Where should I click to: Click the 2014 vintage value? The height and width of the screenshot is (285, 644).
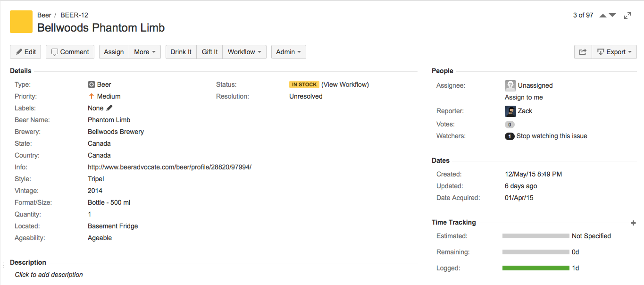[x=95, y=191]
